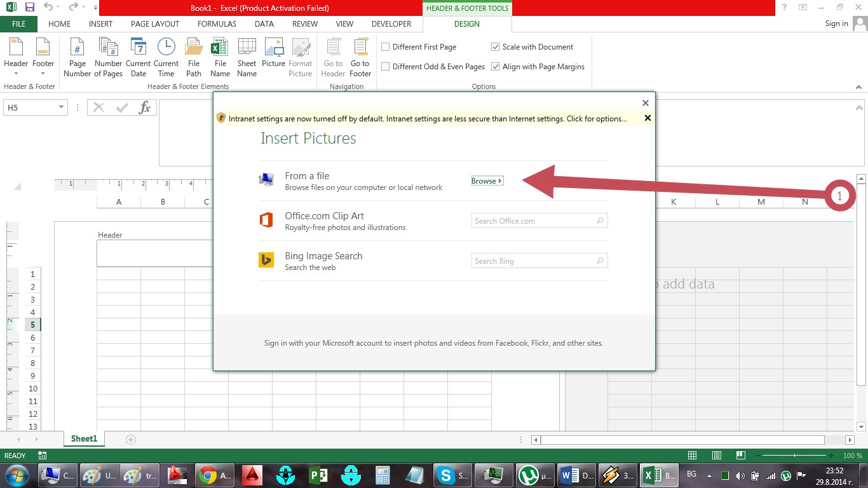Click the zoom in plus button
The height and width of the screenshot is (488, 868).
click(831, 456)
